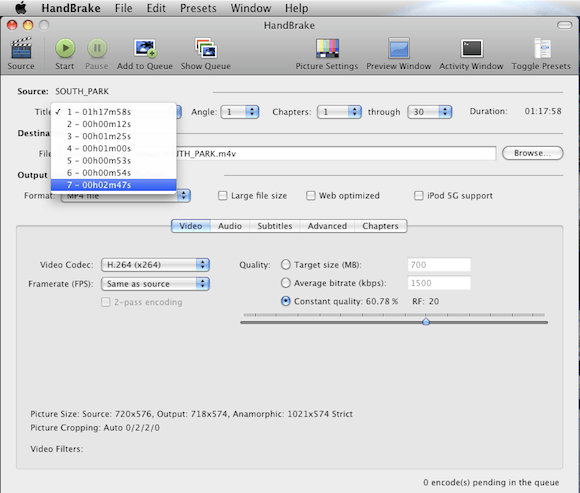The width and height of the screenshot is (580, 493).
Task: Choose title 2 - 00h00m12s
Action: [x=114, y=124]
